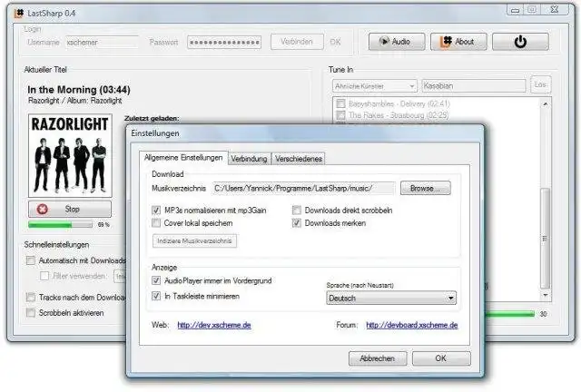Click the Kasabian artist input field
The image size is (581, 392).
click(474, 86)
